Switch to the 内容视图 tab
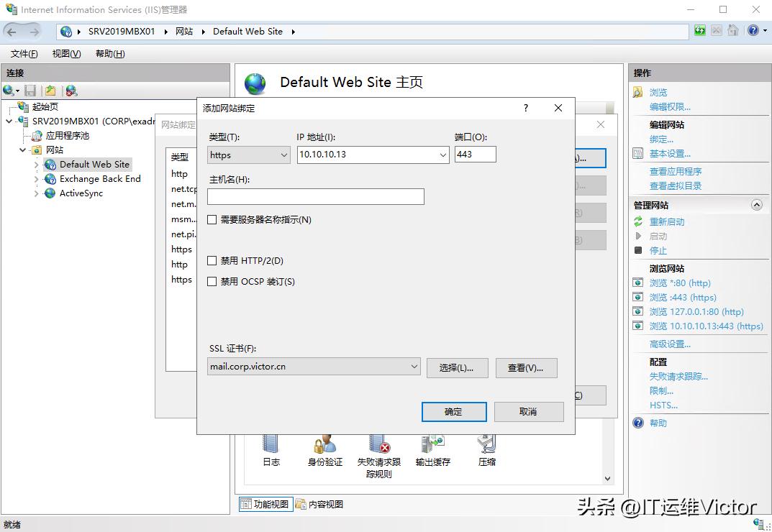Screen dimensions: 772x532 tap(324, 504)
